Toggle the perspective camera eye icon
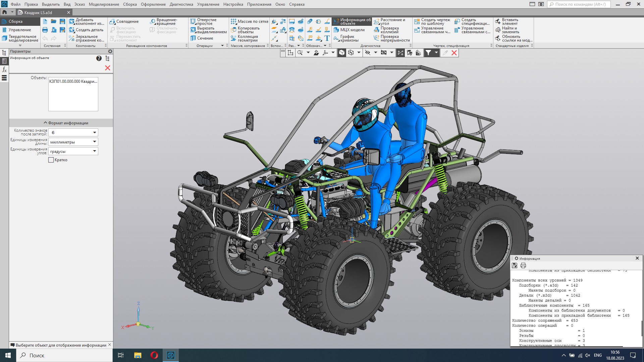Viewport: 644px width, 362px height. (x=384, y=53)
